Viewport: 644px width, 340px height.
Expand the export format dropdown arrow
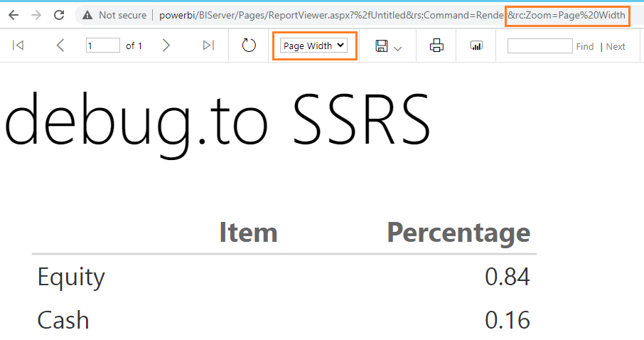coord(397,48)
